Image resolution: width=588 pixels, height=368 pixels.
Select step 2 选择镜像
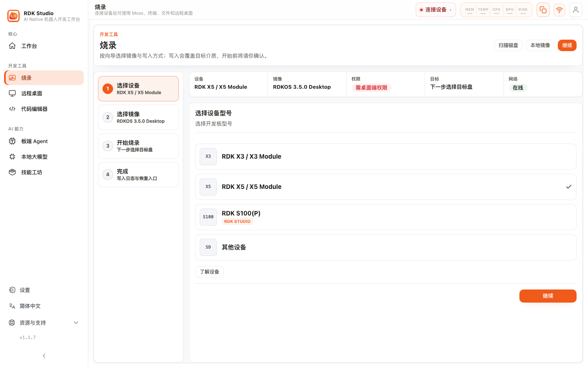138,117
